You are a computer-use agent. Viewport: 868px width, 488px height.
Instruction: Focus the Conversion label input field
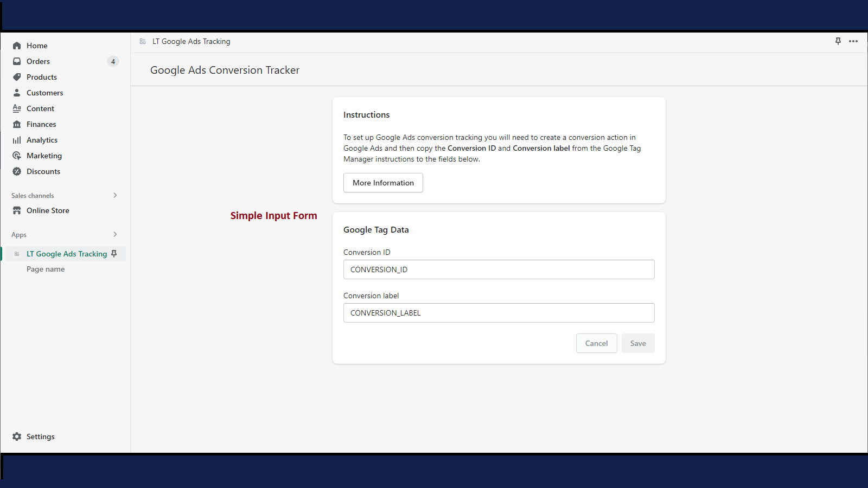point(499,313)
